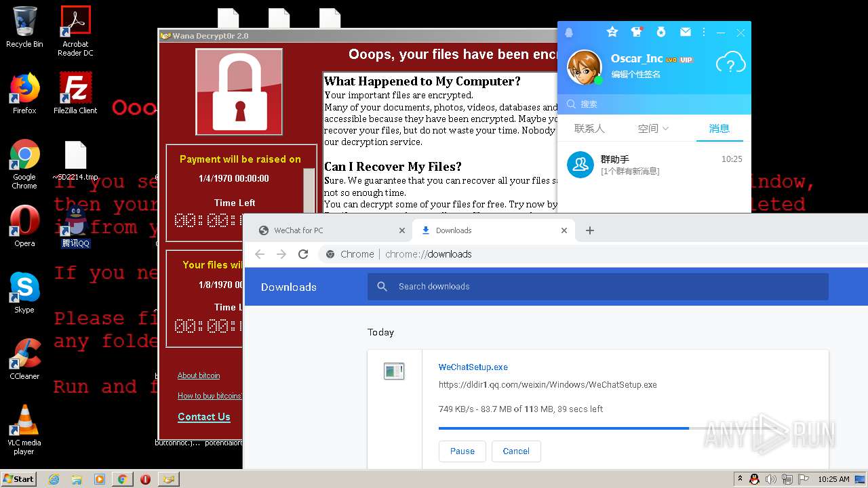This screenshot has height=488, width=868.
Task: Click the padlock image in Wana Decrypt0r
Action: pos(239,91)
